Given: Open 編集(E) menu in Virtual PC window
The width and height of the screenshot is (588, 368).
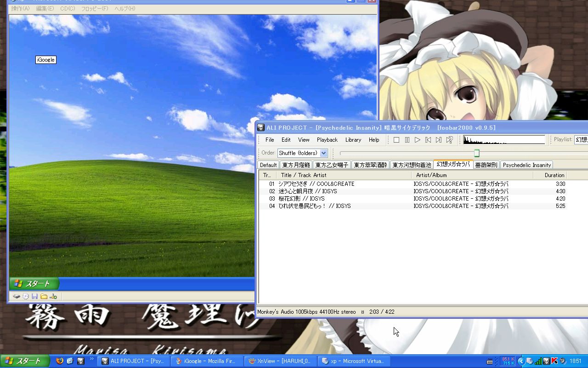Looking at the screenshot, I should pos(45,9).
